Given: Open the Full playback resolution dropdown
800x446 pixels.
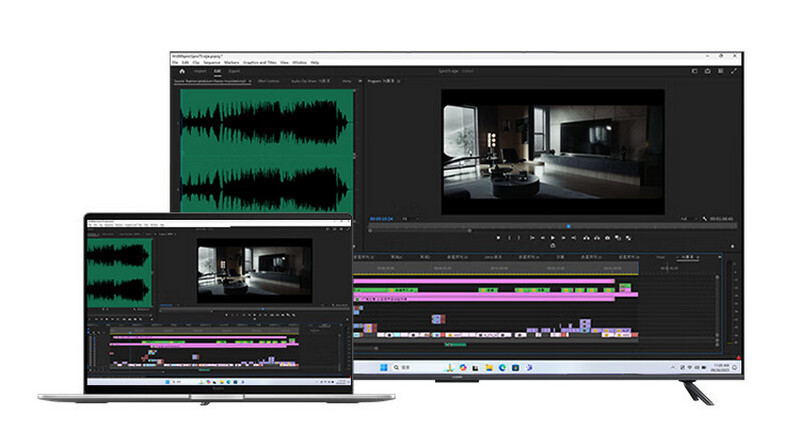Looking at the screenshot, I should [x=686, y=218].
